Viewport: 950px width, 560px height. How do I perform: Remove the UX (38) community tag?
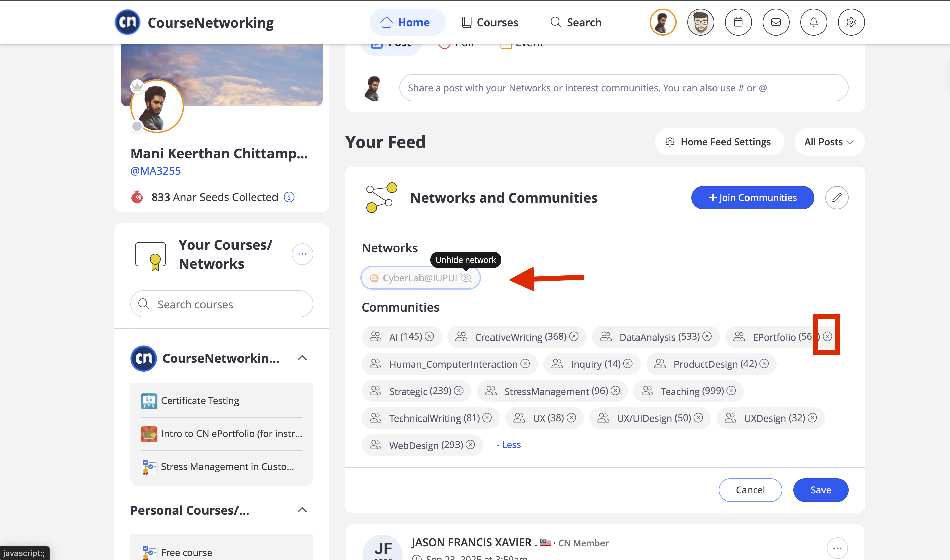572,418
